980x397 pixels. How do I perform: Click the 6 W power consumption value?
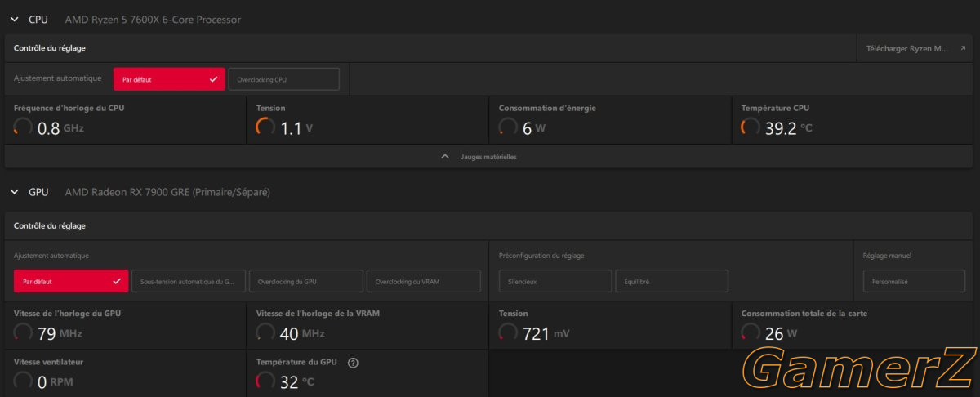[x=533, y=128]
